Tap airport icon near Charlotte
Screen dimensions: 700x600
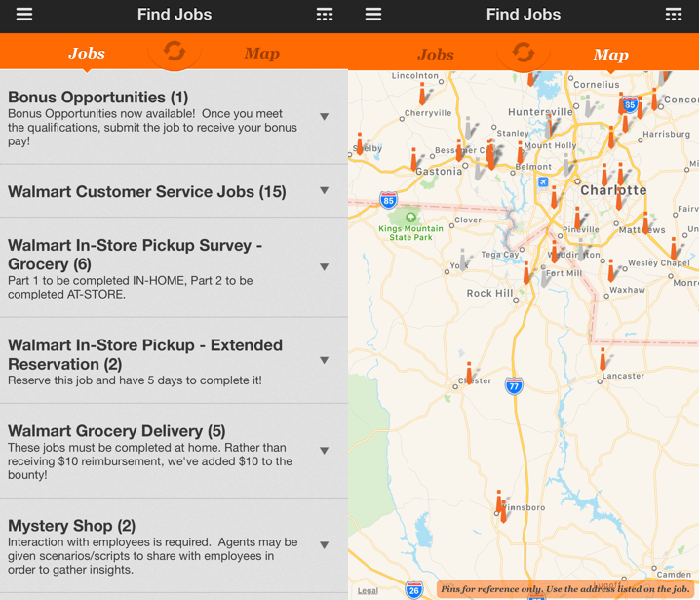point(543,181)
